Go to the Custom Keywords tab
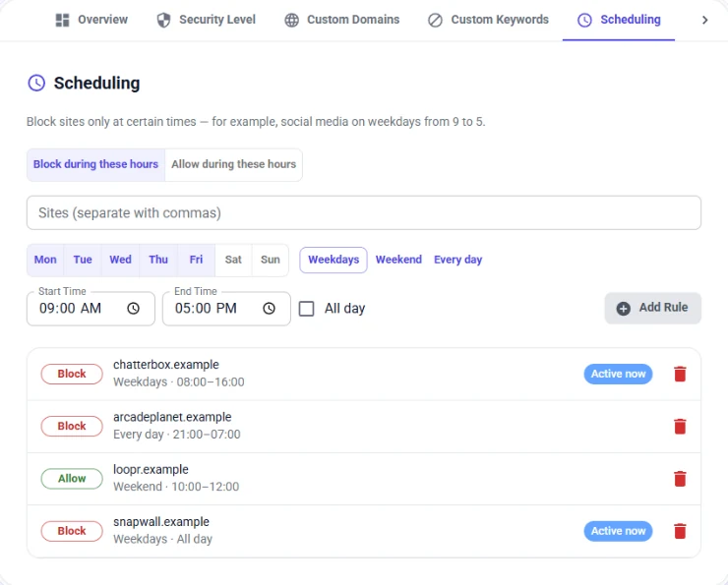 [x=488, y=20]
